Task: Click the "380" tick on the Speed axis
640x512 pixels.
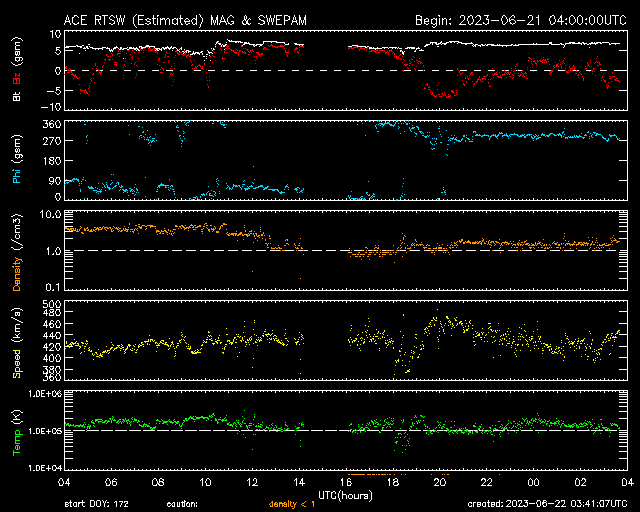Action: [x=52, y=370]
